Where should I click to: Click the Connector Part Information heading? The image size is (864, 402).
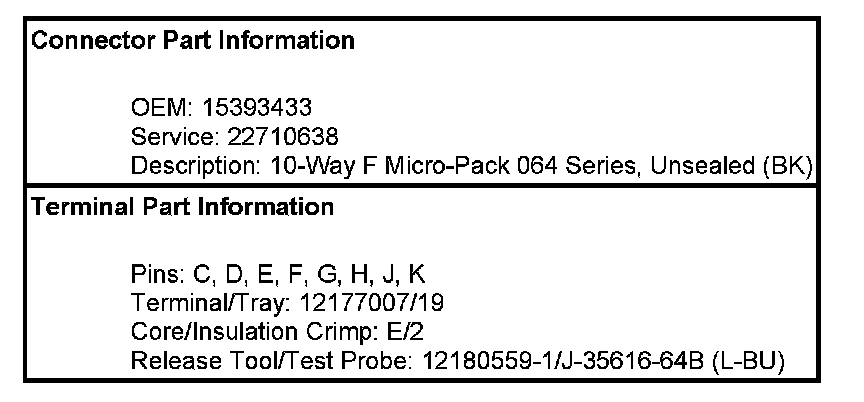pos(193,41)
